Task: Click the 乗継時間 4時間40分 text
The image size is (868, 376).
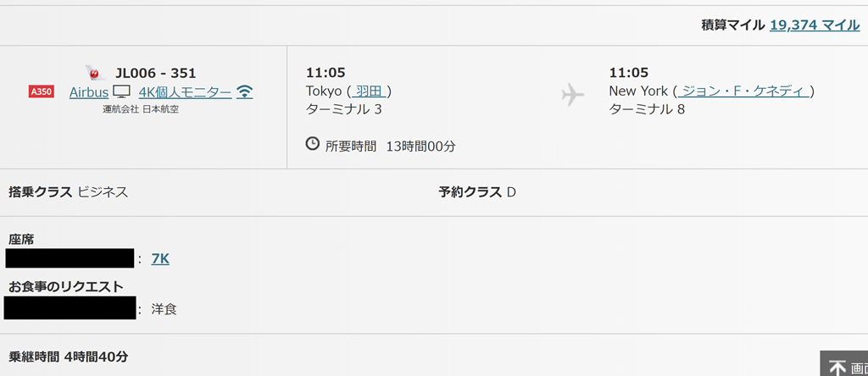Action: 68,357
